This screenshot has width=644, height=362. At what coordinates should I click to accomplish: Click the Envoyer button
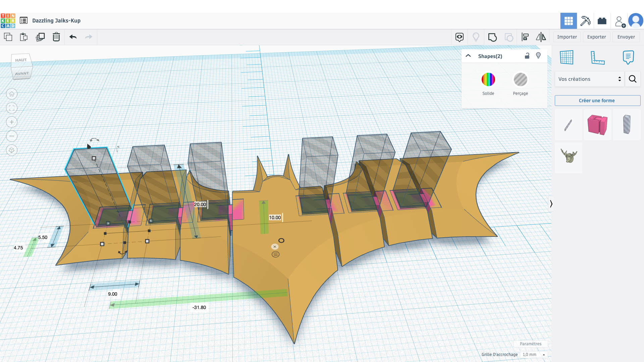click(626, 37)
